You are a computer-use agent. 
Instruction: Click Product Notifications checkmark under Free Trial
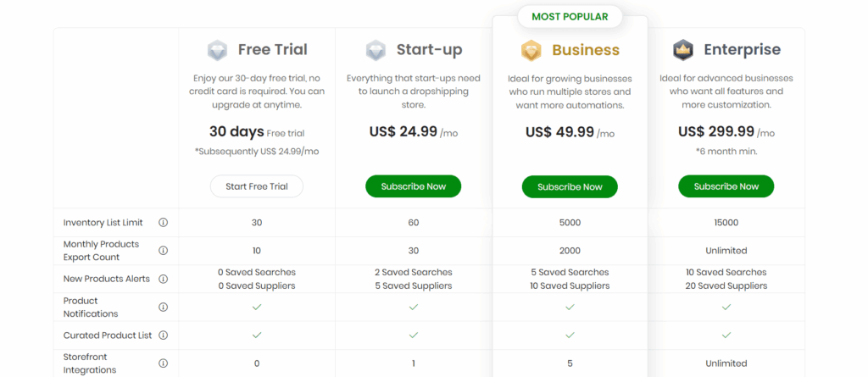pyautogui.click(x=257, y=307)
